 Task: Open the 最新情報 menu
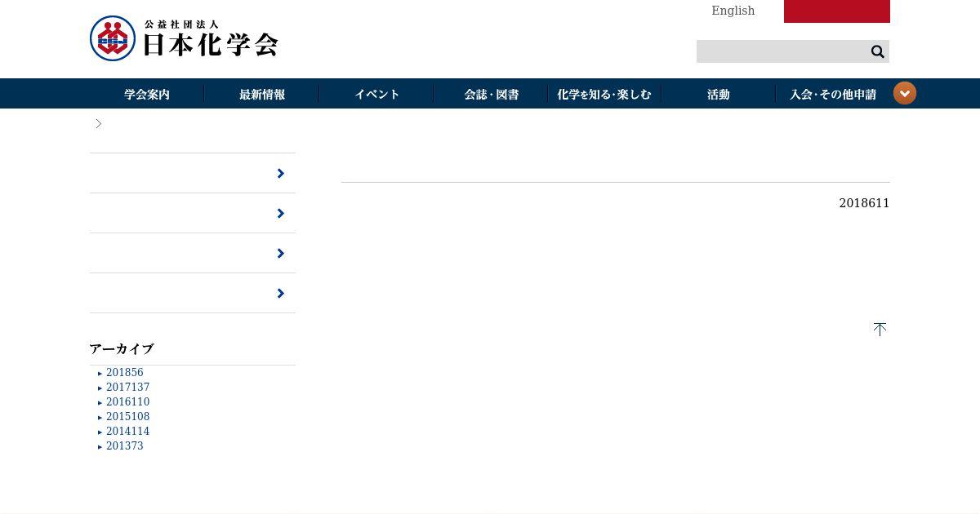(261, 94)
